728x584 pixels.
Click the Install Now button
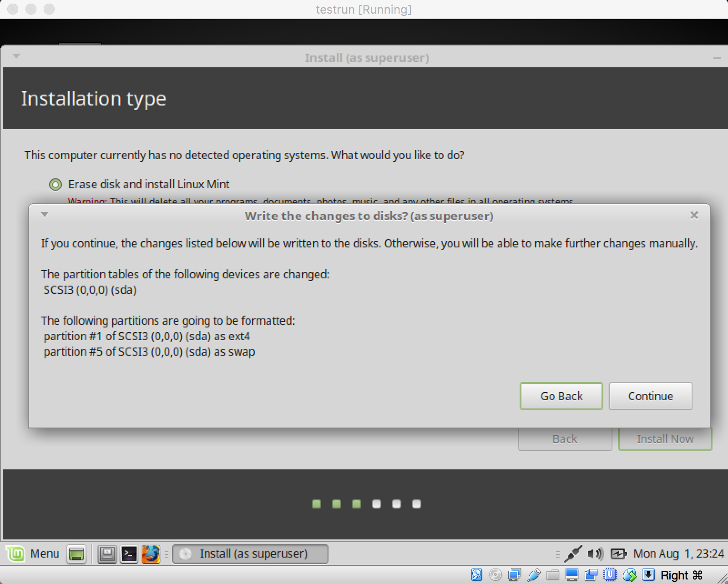(x=665, y=439)
